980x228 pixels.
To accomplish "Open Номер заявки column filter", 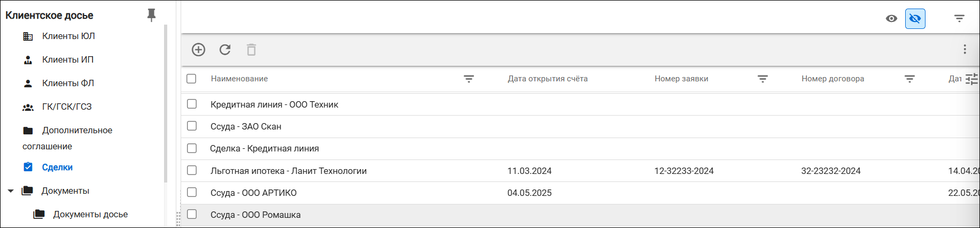I will click(x=763, y=79).
